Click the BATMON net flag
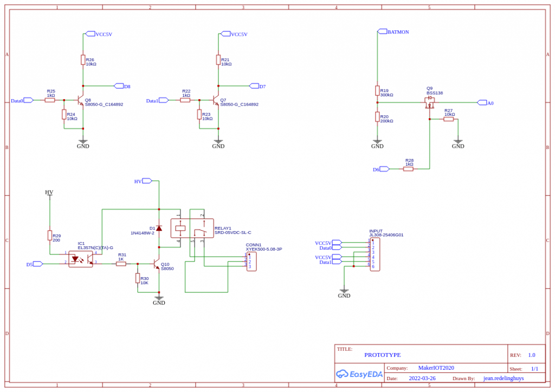This screenshot has height=392, width=555. pos(393,31)
